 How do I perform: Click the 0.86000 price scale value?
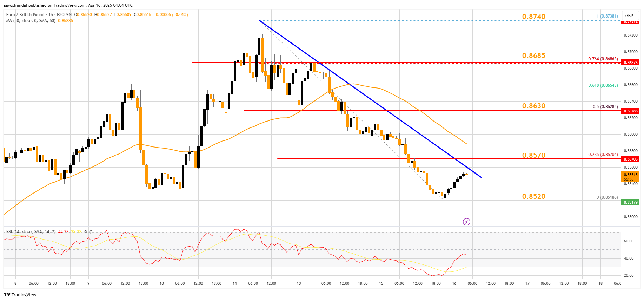(x=630, y=134)
